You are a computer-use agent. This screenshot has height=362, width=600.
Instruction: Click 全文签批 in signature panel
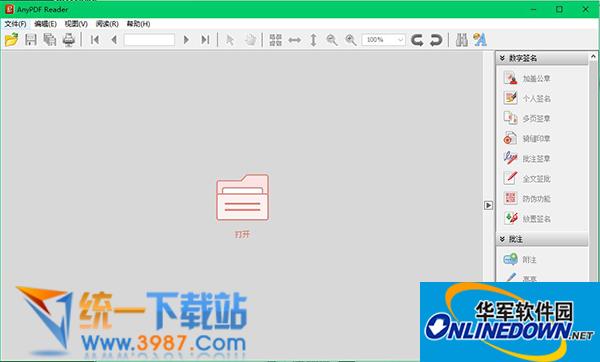527,178
